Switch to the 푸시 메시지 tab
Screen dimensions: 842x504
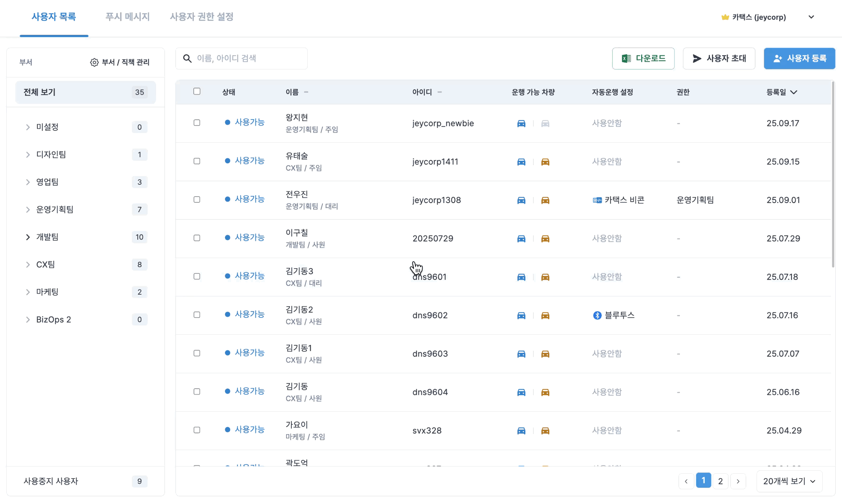pos(127,17)
